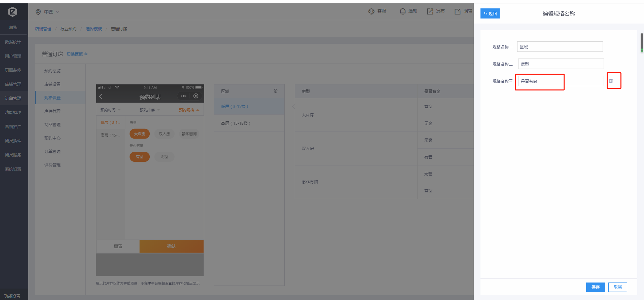Open 数据统计 in the left sidebar

pyautogui.click(x=13, y=42)
